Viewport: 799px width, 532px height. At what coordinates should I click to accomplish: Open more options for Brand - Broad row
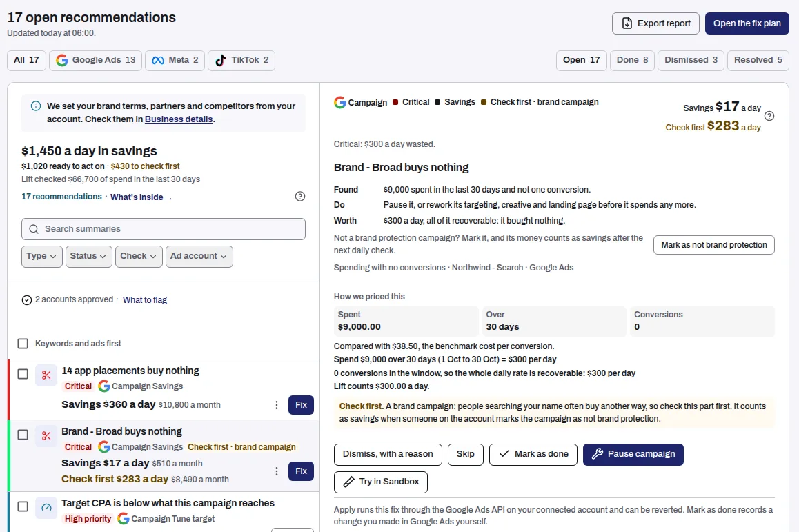pos(277,471)
